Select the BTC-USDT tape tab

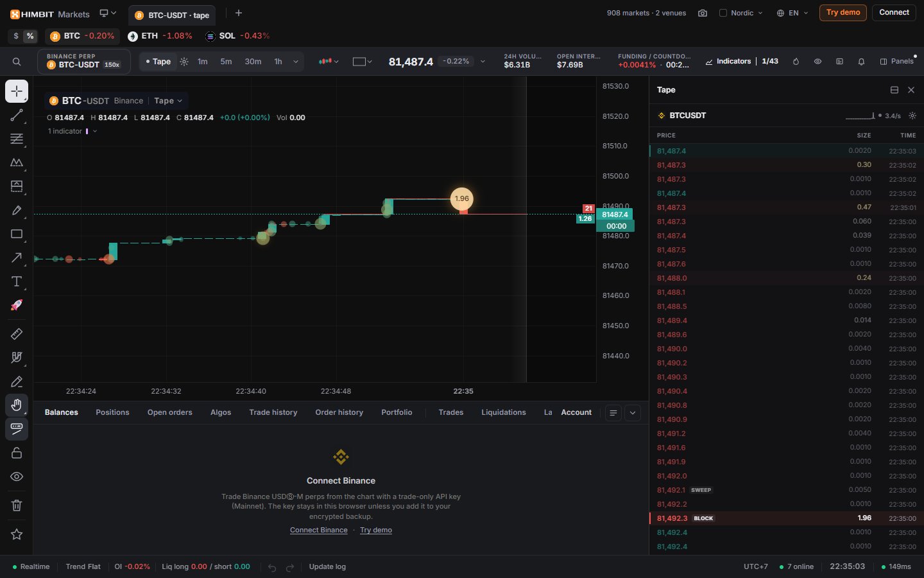pyautogui.click(x=173, y=15)
